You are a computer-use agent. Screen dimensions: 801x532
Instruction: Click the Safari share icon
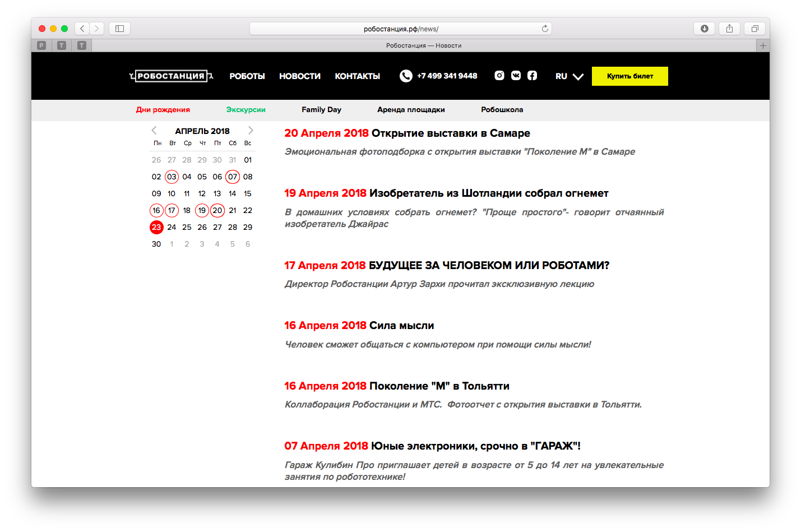pos(729,29)
